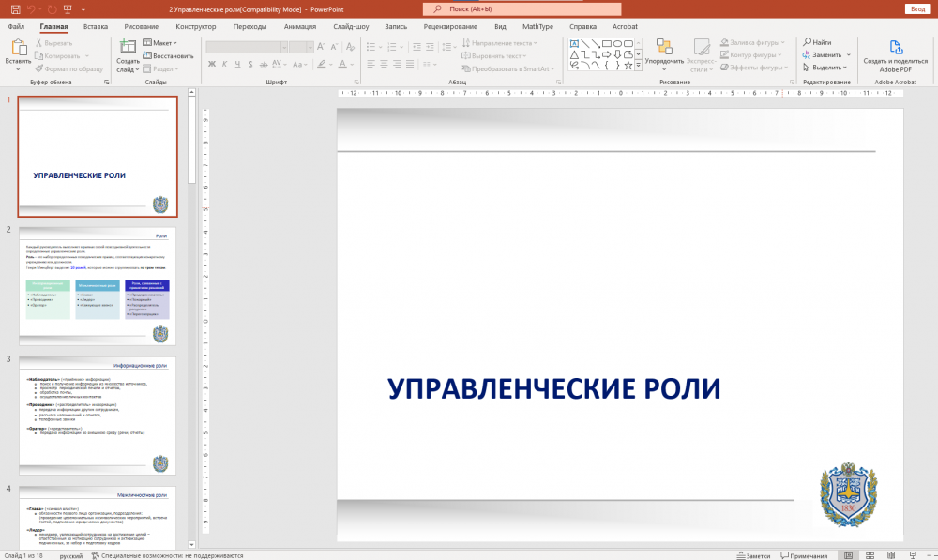Screen dimensions: 938x560
Task: Toggle reading view in status bar
Action: pos(892,555)
